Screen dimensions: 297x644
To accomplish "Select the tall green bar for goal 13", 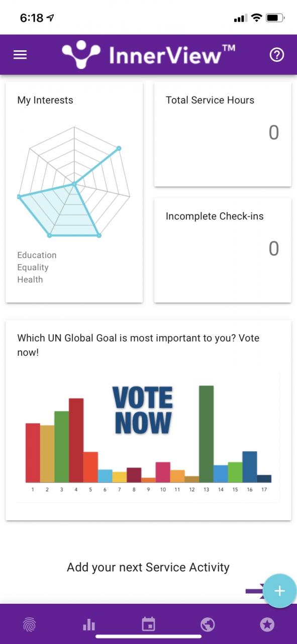I will pos(206,434).
